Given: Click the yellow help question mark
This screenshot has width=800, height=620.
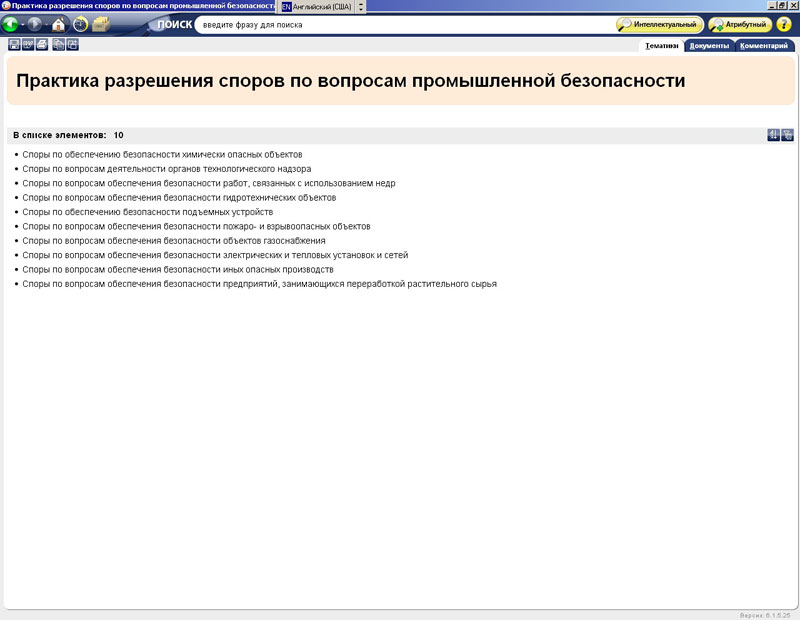Looking at the screenshot, I should [x=784, y=24].
